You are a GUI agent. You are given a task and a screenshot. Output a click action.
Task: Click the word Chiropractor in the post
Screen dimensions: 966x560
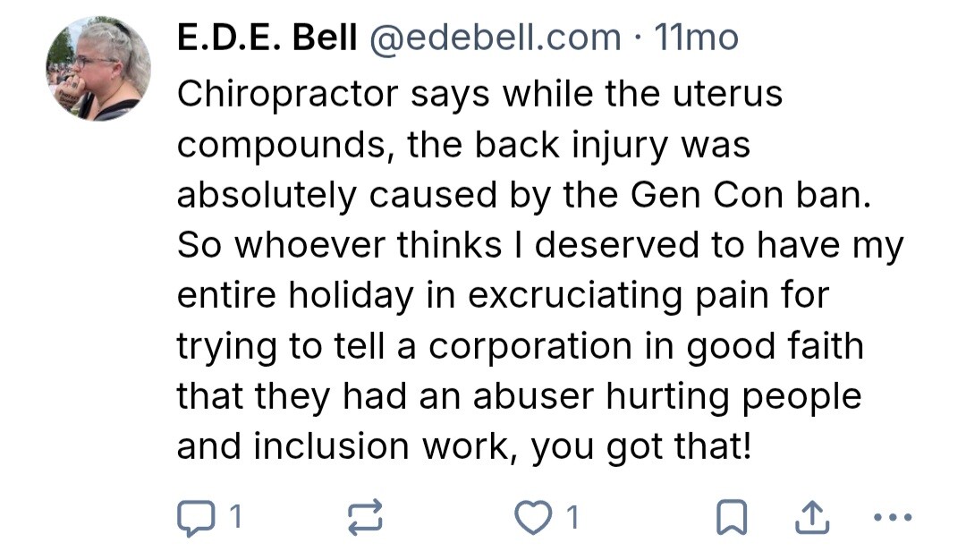point(288,94)
